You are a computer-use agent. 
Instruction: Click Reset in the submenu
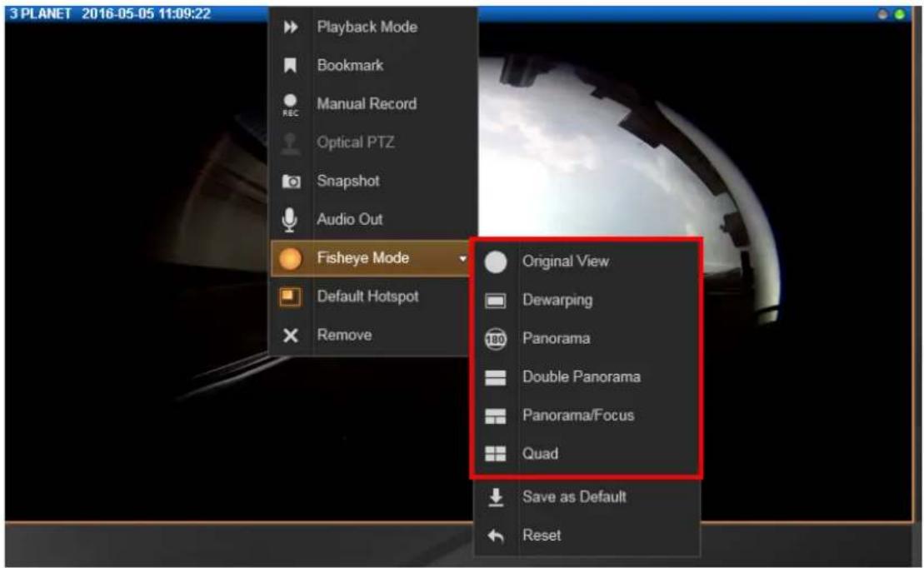(x=587, y=536)
